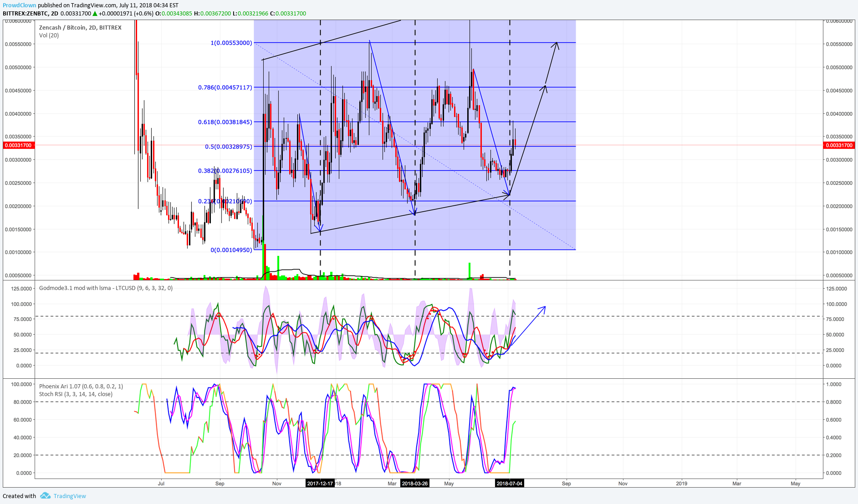The width and height of the screenshot is (858, 504).
Task: Click the Jul time axis label
Action: pyautogui.click(x=161, y=484)
